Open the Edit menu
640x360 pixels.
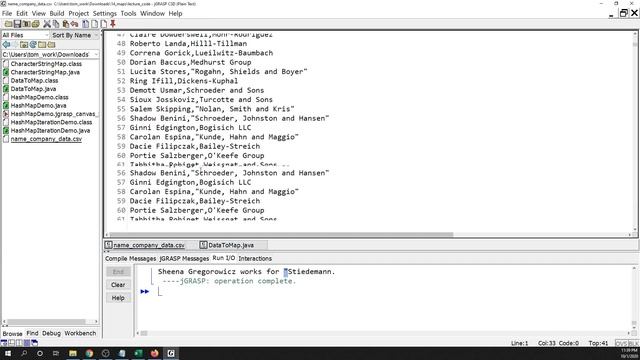coord(22,13)
